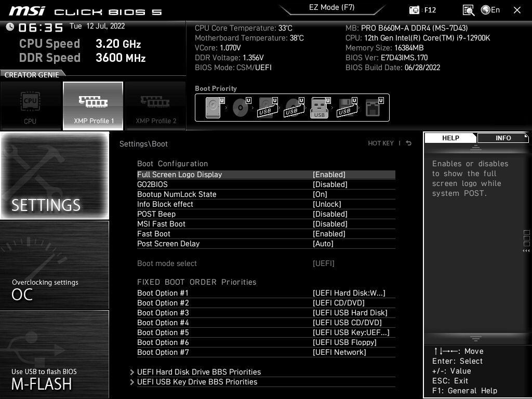Click the Settings\Boot breadcrumb path

(x=143, y=143)
